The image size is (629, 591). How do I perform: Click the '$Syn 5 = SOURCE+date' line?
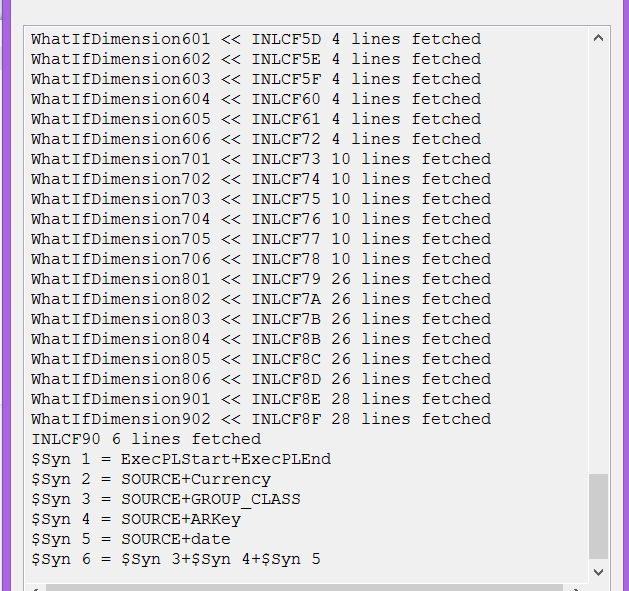131,539
